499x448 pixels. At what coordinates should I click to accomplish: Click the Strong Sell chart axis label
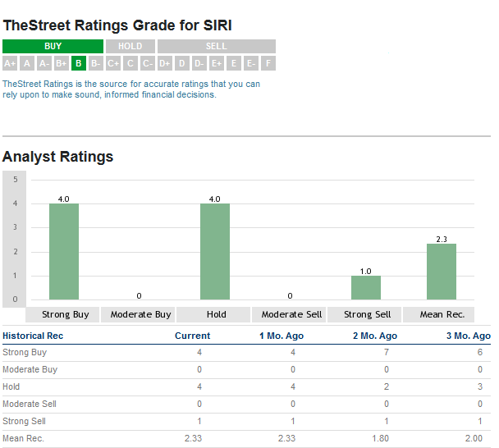click(x=364, y=315)
